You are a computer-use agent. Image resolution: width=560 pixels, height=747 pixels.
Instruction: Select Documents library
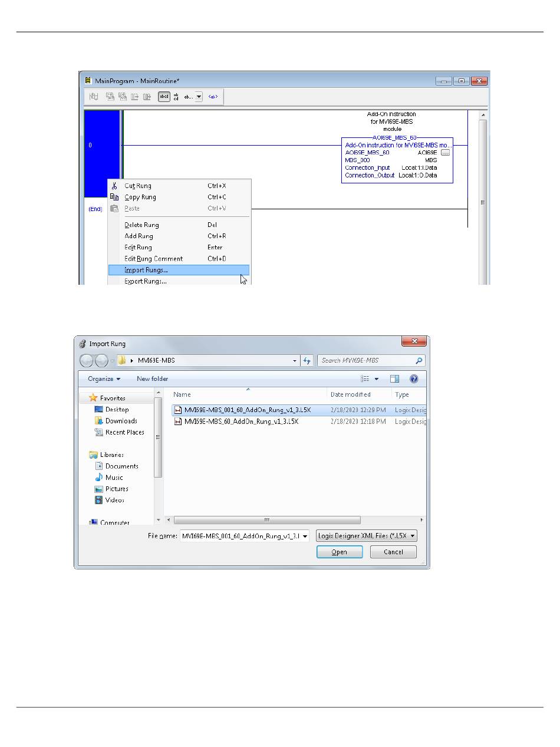pos(121,466)
